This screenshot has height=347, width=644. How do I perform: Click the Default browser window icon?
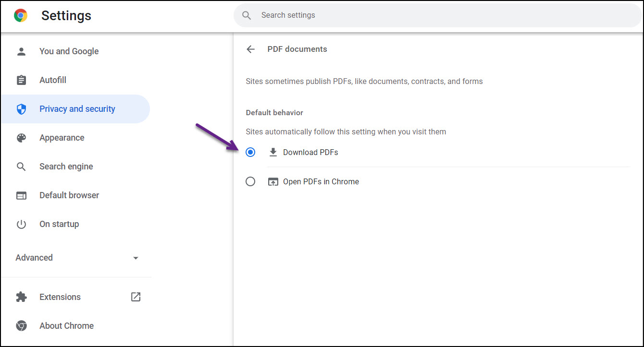pos(21,195)
